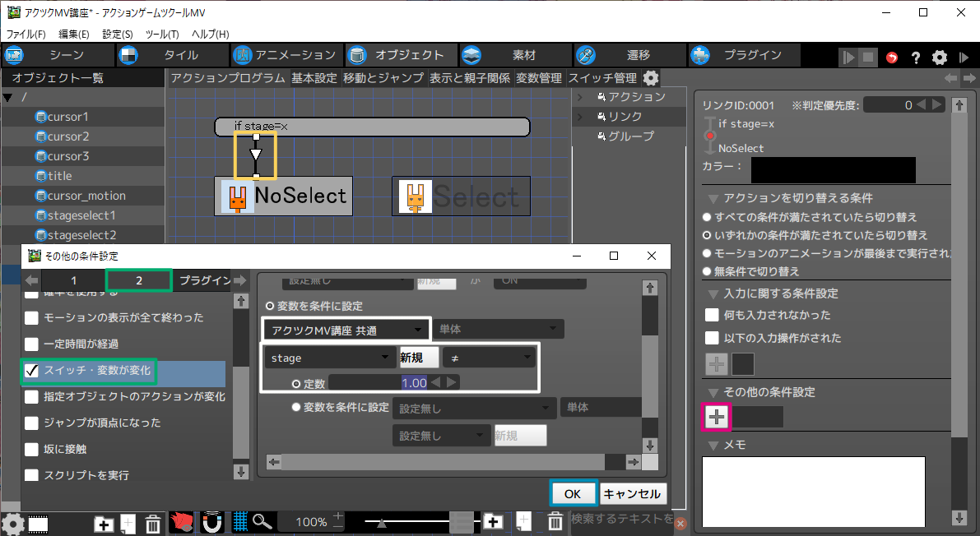Click the plus icon under その他の条件設定

point(717,417)
